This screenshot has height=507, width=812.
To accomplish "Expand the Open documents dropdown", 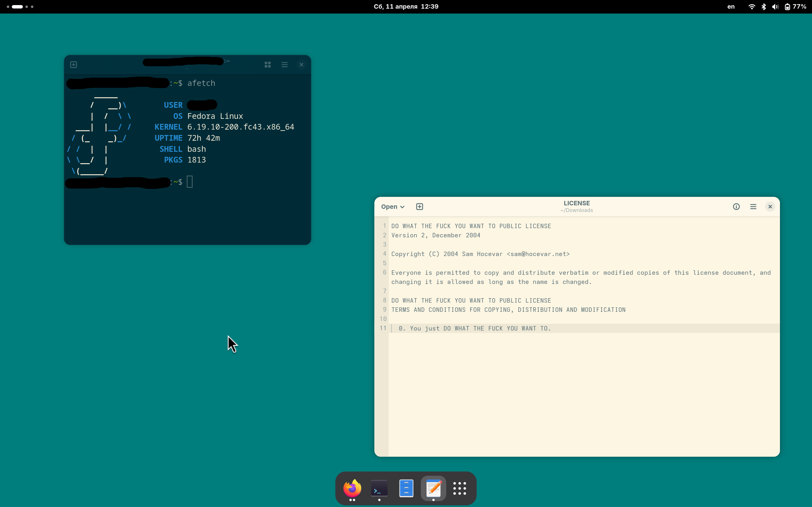I will [x=393, y=207].
